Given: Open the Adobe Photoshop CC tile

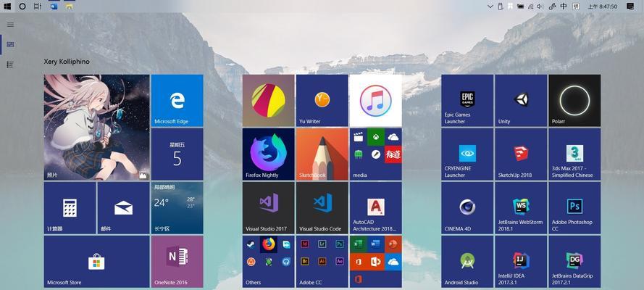Looking at the screenshot, I should pos(574,208).
